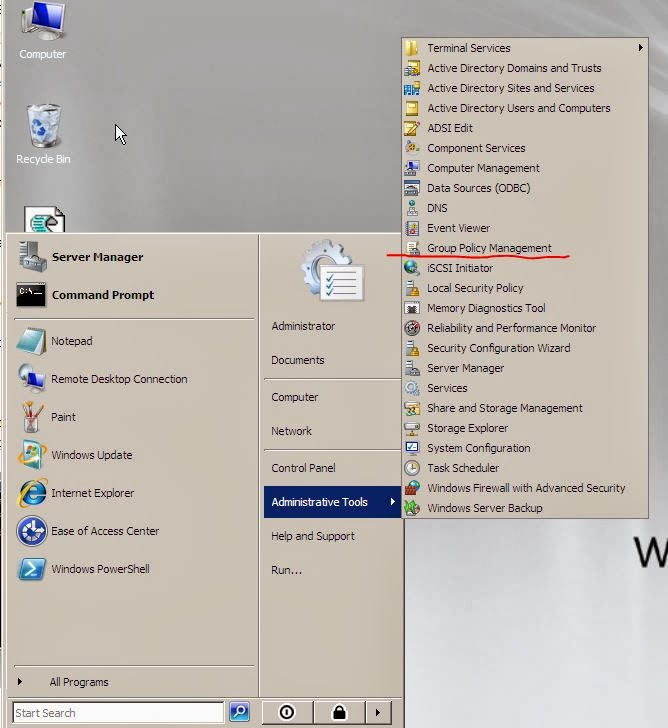Click the Paint icon
The image size is (668, 728).
pyautogui.click(x=31, y=417)
